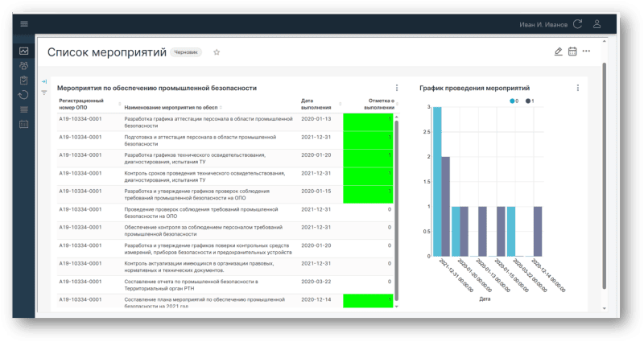
Task: Click the filter icon left of the table
Action: tap(44, 93)
